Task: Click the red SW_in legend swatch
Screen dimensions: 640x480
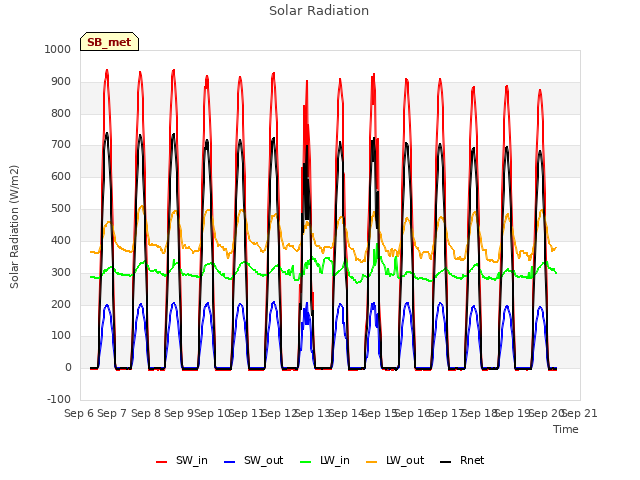Action: (162, 462)
